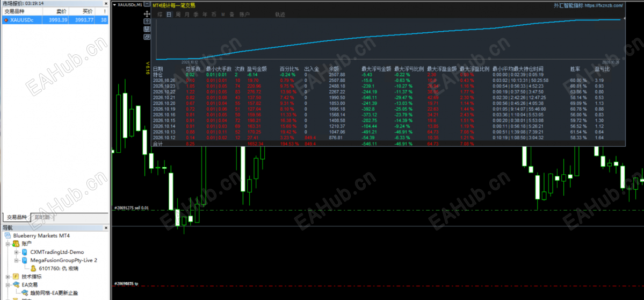This screenshot has height=300, width=644.
Task: Click the 账户 accounts folder icon
Action: click(x=16, y=244)
